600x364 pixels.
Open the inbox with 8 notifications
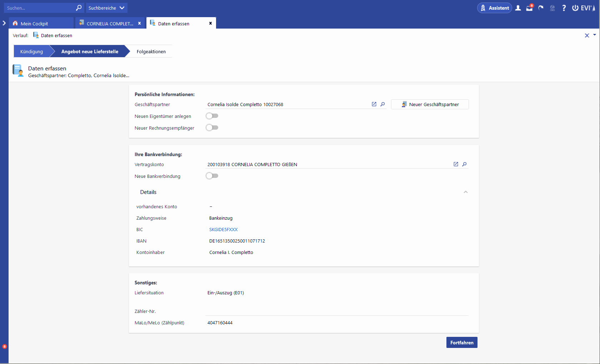(x=529, y=8)
